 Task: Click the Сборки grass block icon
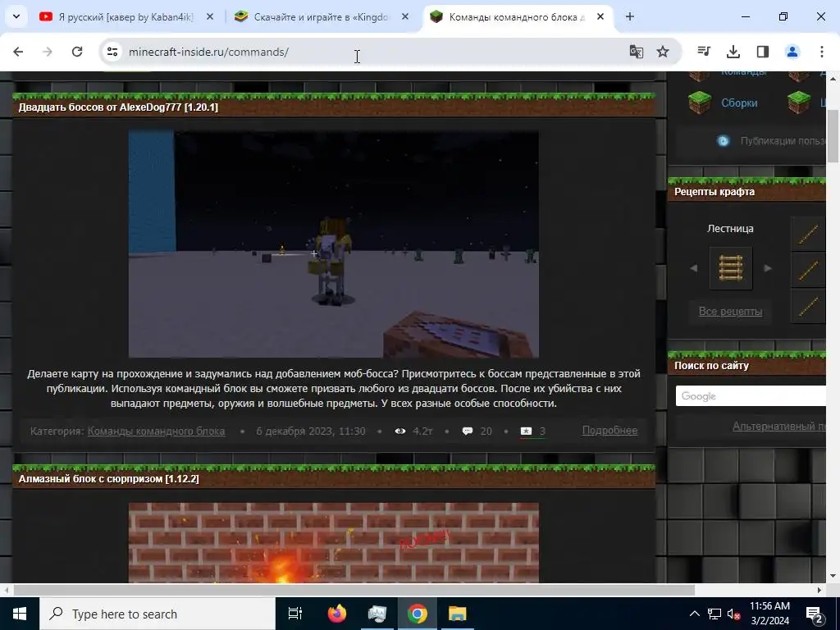pos(700,103)
